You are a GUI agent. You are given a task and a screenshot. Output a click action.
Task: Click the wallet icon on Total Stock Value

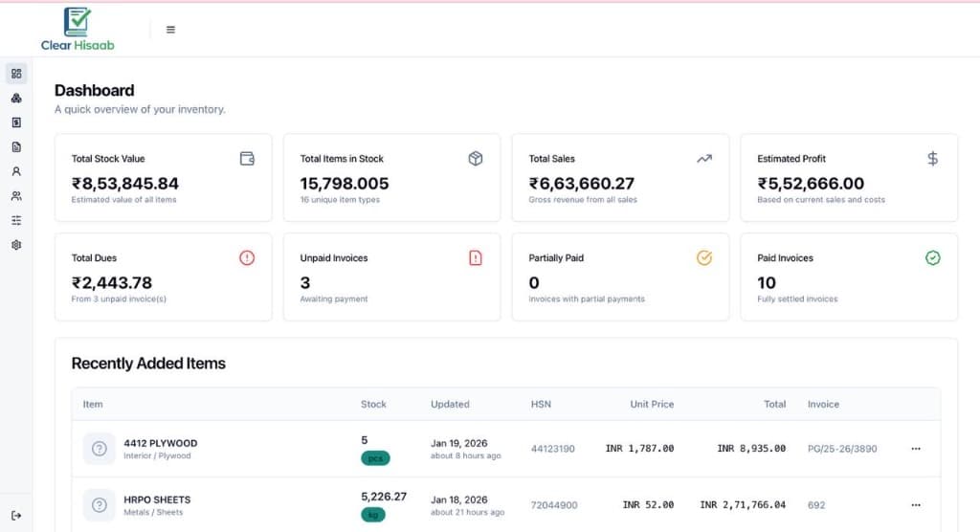tap(248, 159)
